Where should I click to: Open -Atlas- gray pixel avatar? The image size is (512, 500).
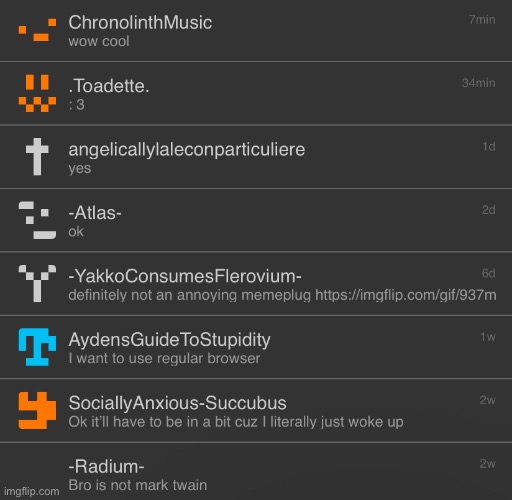(37, 220)
